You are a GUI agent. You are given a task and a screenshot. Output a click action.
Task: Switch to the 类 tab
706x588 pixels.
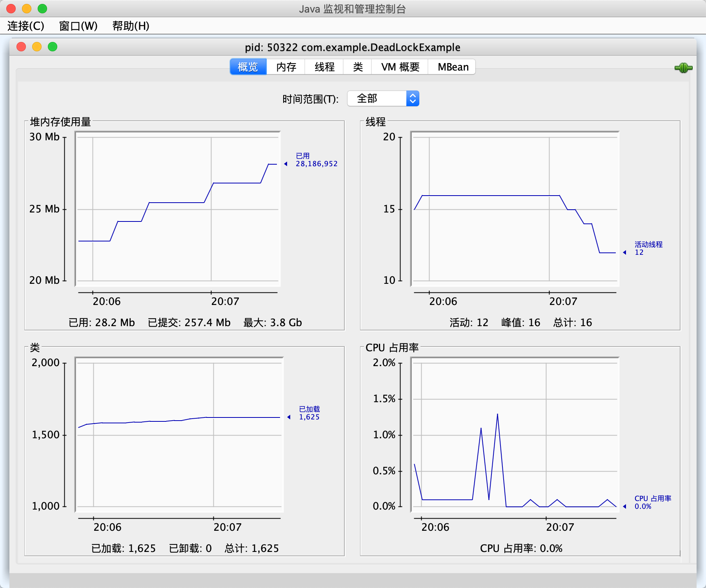point(357,67)
